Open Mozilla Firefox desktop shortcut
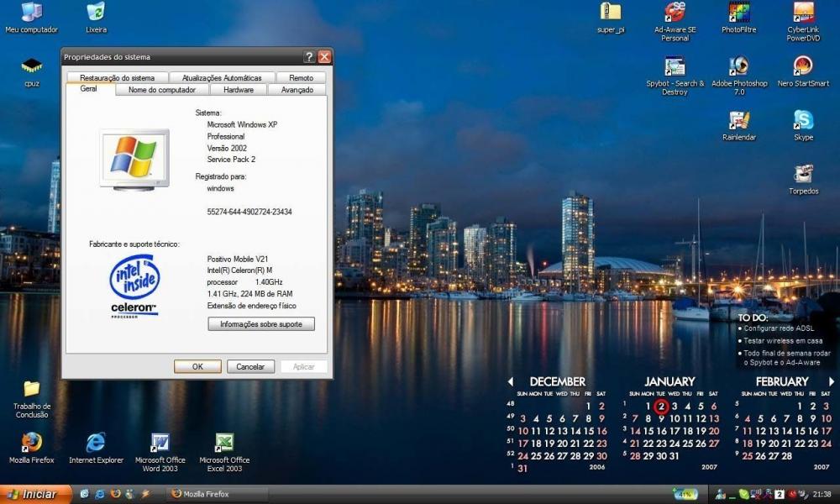 pos(31,444)
